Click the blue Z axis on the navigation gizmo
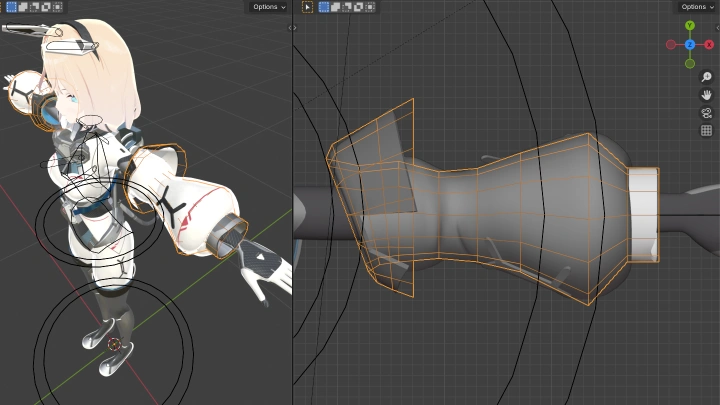 pos(690,45)
